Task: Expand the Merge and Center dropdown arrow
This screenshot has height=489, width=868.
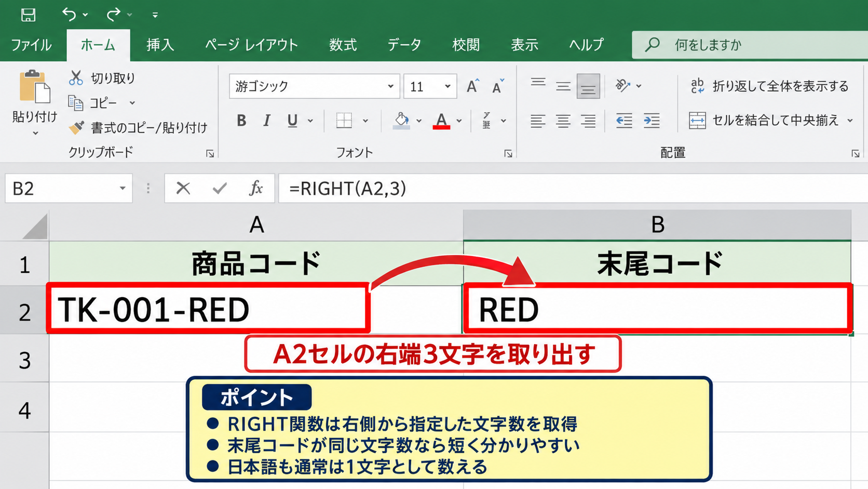Action: coord(850,121)
